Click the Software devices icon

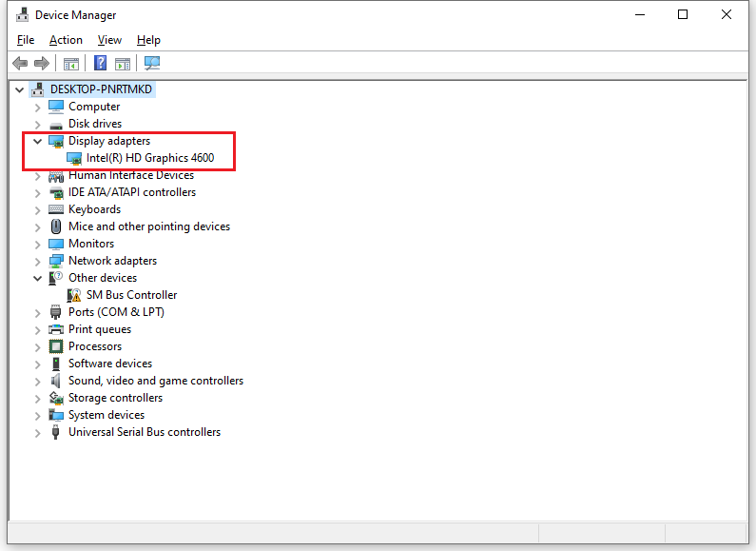coord(56,364)
